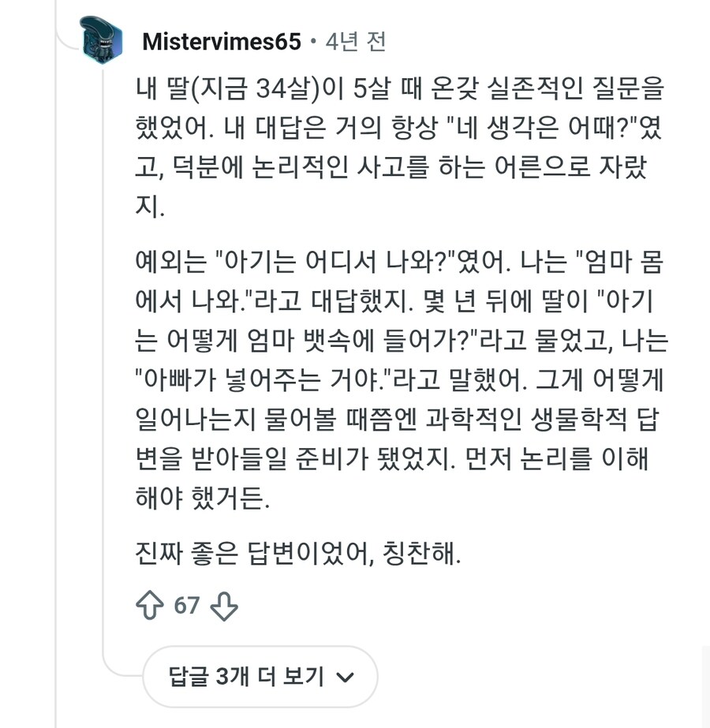Click the chevron beside "답글 3개 더 보기"
This screenshot has height=728, width=710.
(x=345, y=677)
